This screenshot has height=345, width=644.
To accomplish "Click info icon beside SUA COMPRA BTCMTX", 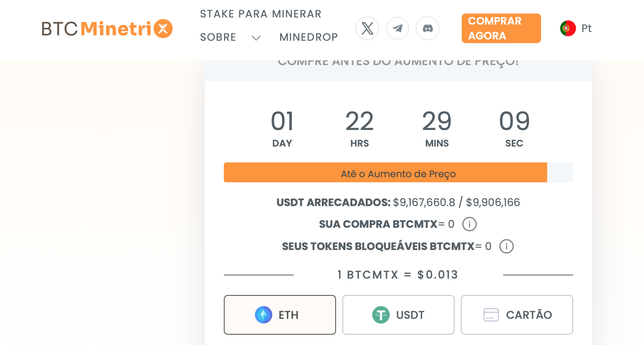I will point(469,224).
